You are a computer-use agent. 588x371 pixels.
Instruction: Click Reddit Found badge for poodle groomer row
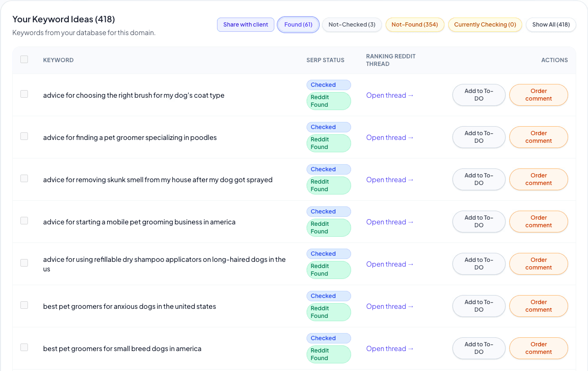point(328,143)
